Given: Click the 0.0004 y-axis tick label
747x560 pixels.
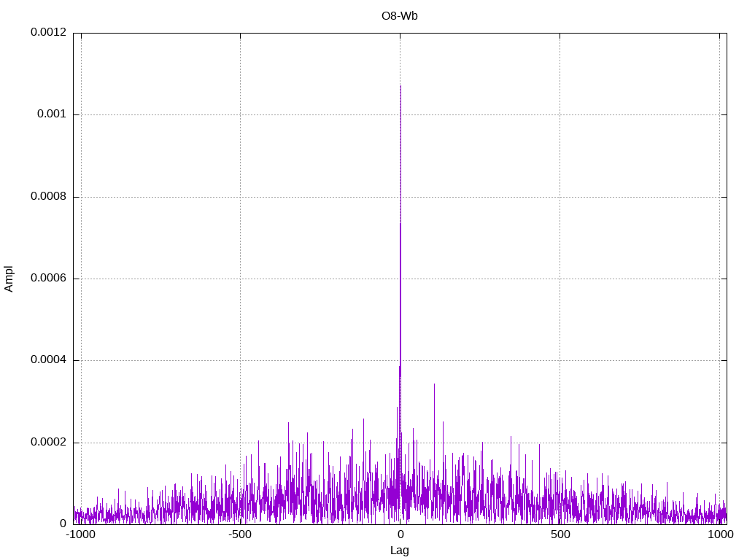Looking at the screenshot, I should [49, 360].
